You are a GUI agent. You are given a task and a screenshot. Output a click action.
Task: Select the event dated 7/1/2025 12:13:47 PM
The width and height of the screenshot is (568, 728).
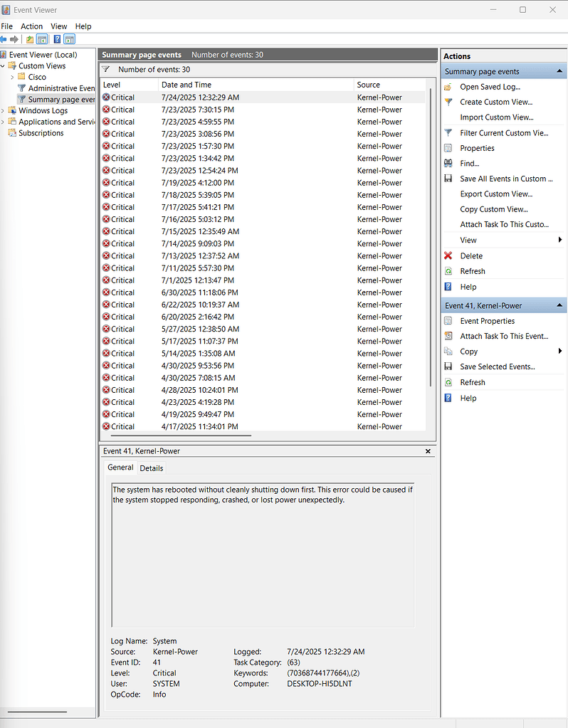(263, 280)
